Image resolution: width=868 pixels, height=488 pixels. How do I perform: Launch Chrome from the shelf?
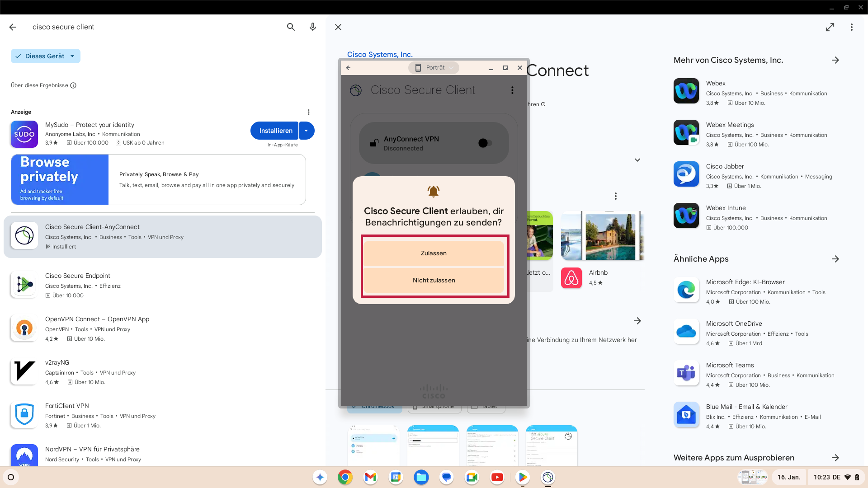[x=345, y=477]
